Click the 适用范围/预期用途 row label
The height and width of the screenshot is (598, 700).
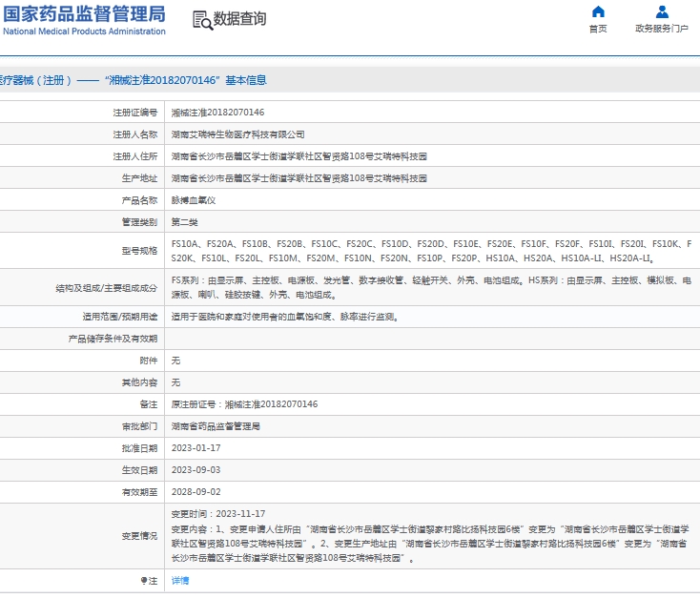[120, 317]
